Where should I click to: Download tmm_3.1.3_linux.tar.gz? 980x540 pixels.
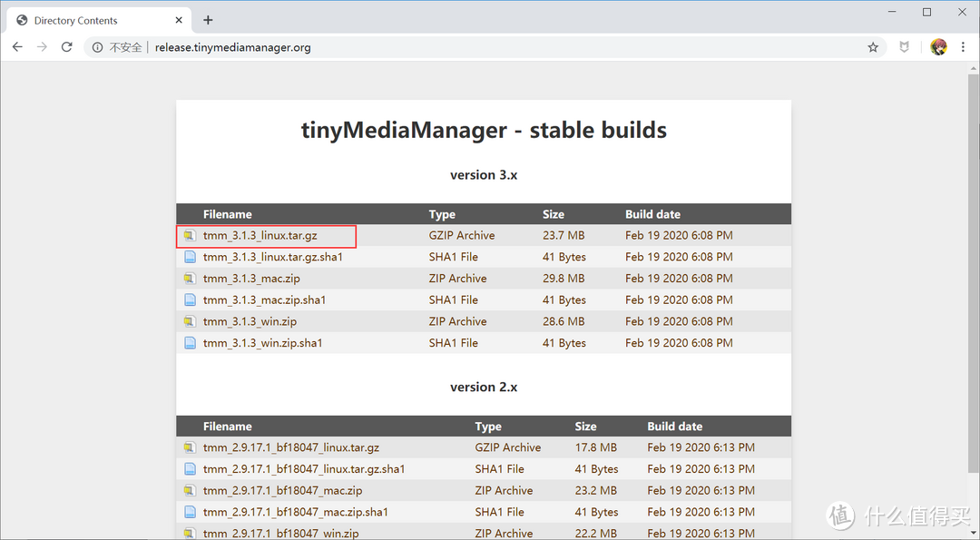point(260,236)
